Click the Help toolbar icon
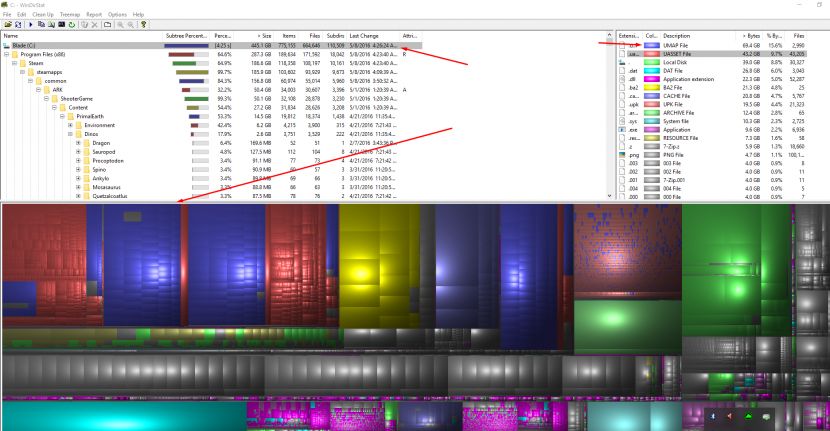The image size is (830, 431). pyautogui.click(x=143, y=24)
